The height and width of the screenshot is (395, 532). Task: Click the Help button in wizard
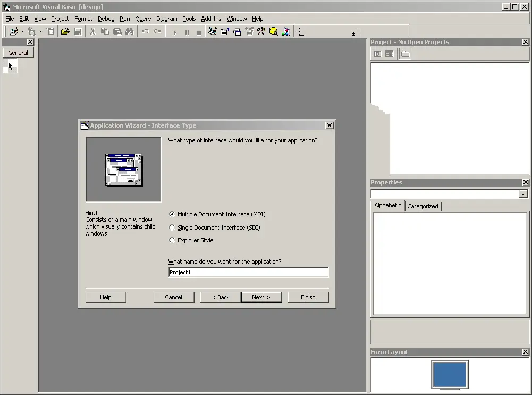(x=106, y=297)
